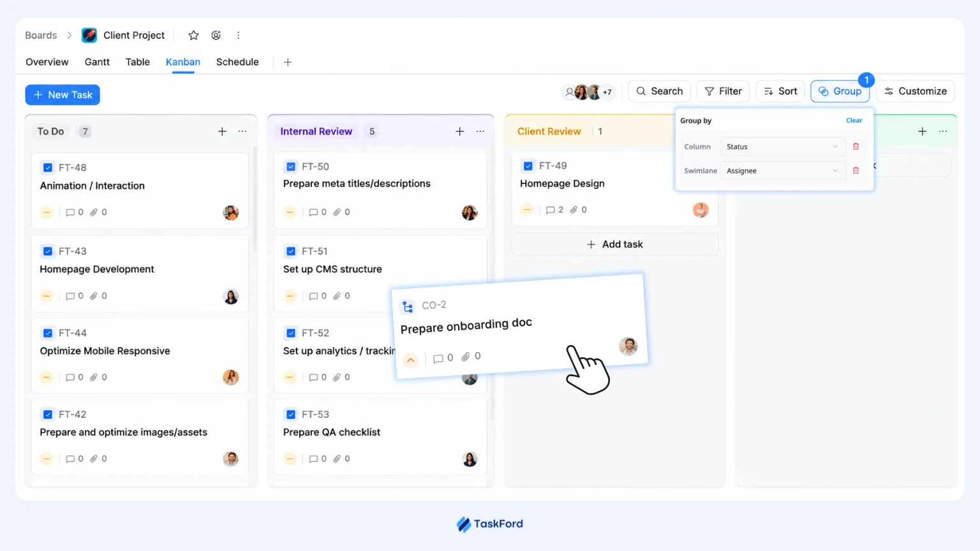980x551 pixels.
Task: Switch to the Gantt tab
Action: [97, 62]
